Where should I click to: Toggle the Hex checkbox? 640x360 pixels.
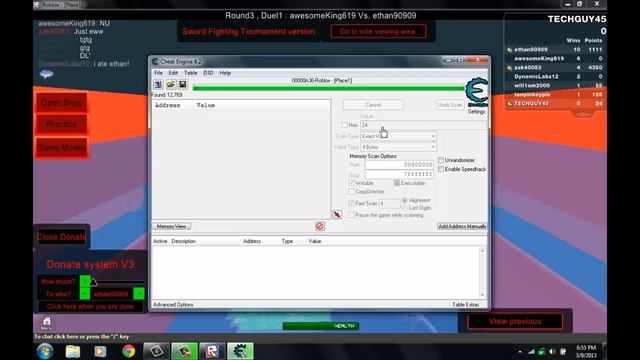344,125
